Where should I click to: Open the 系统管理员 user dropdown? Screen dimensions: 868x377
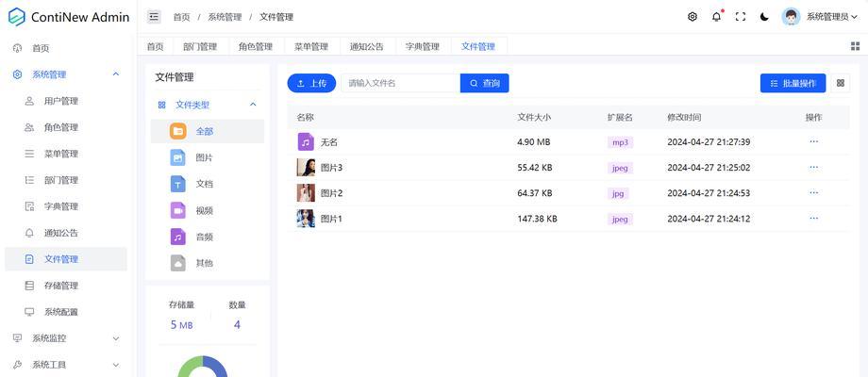click(x=831, y=17)
